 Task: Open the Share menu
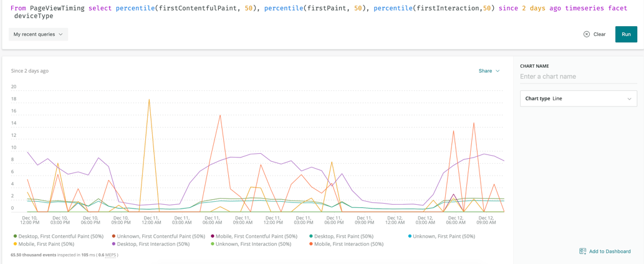[489, 71]
